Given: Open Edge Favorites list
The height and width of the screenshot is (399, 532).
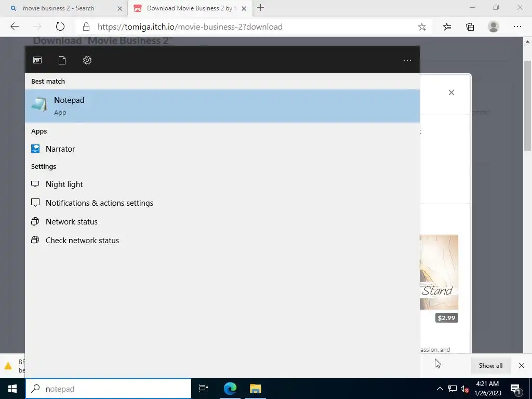Looking at the screenshot, I should (x=447, y=27).
